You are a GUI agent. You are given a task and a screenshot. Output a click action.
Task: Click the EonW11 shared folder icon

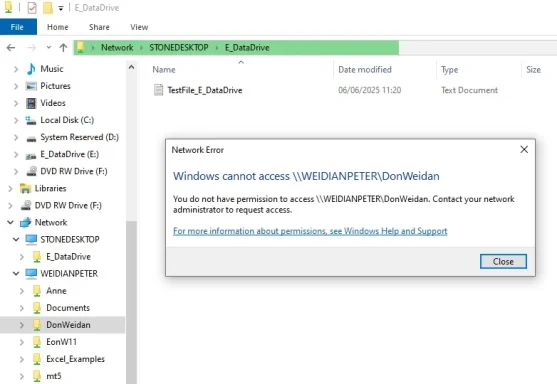[37, 342]
